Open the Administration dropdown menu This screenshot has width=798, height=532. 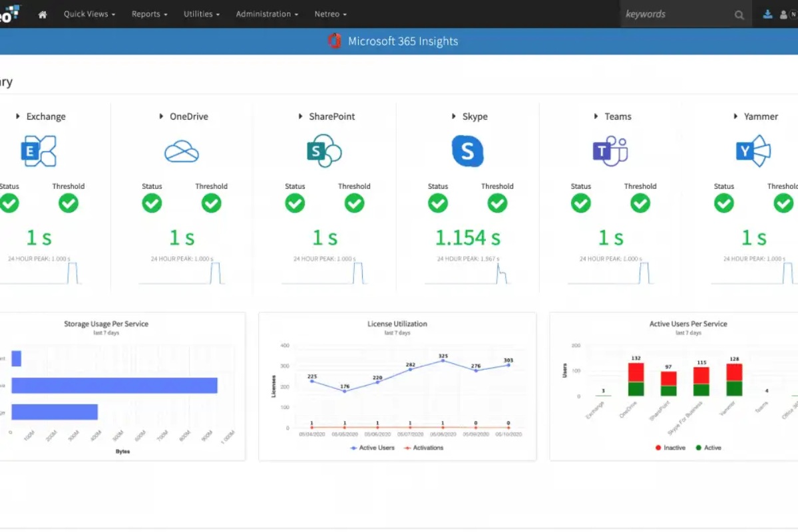(x=267, y=14)
